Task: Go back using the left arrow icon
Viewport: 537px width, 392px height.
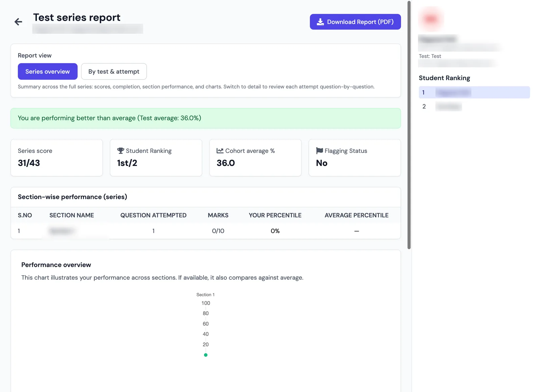Action: point(18,22)
